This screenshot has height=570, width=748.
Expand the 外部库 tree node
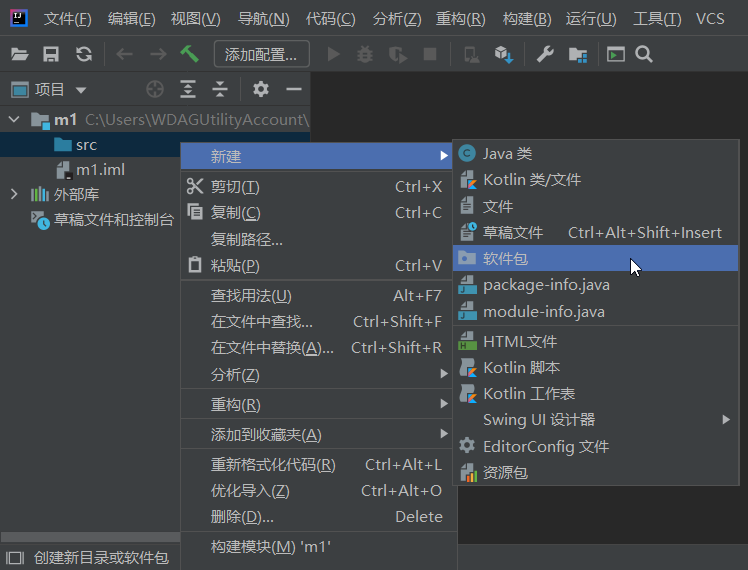pos(14,194)
